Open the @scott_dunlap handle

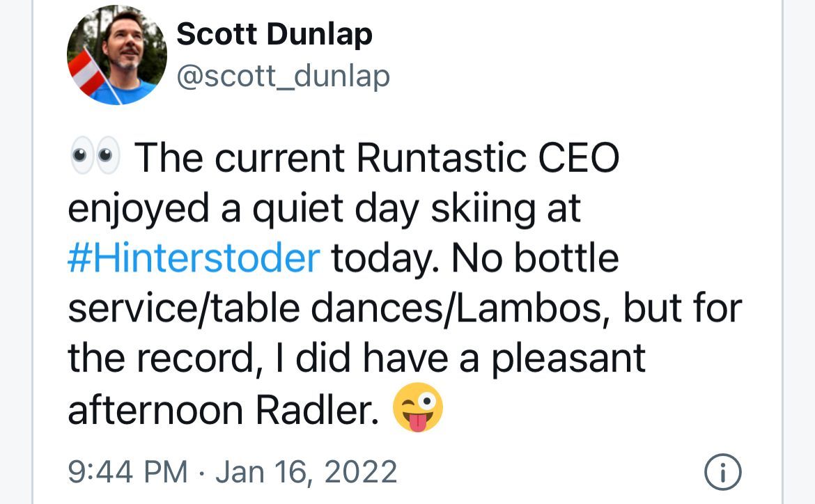284,76
